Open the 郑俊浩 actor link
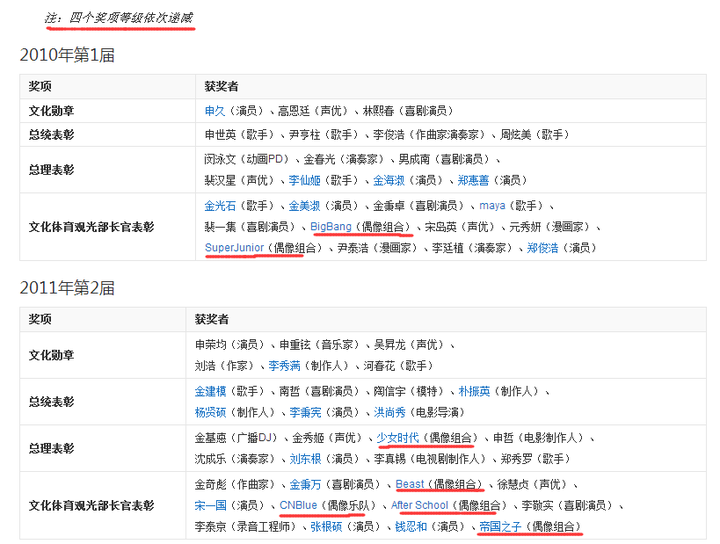Screen dimensions: 720x544 (x=543, y=248)
